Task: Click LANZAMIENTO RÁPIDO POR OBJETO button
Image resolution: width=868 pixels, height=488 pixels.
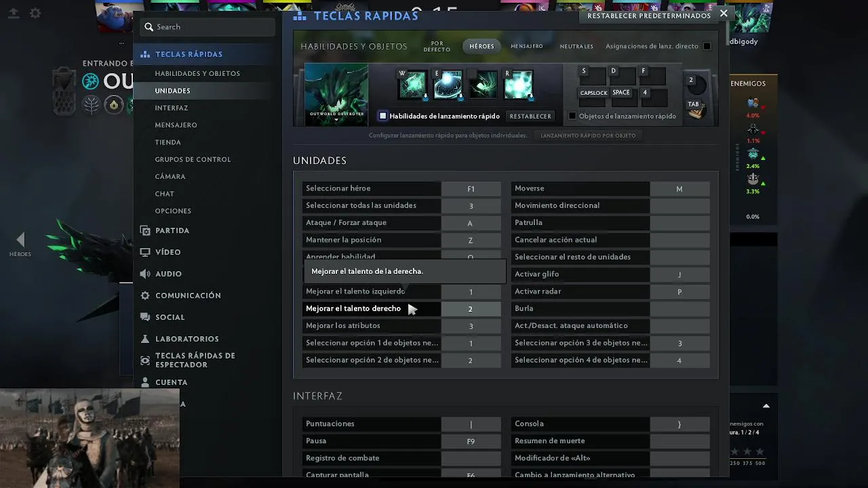Action: point(588,136)
